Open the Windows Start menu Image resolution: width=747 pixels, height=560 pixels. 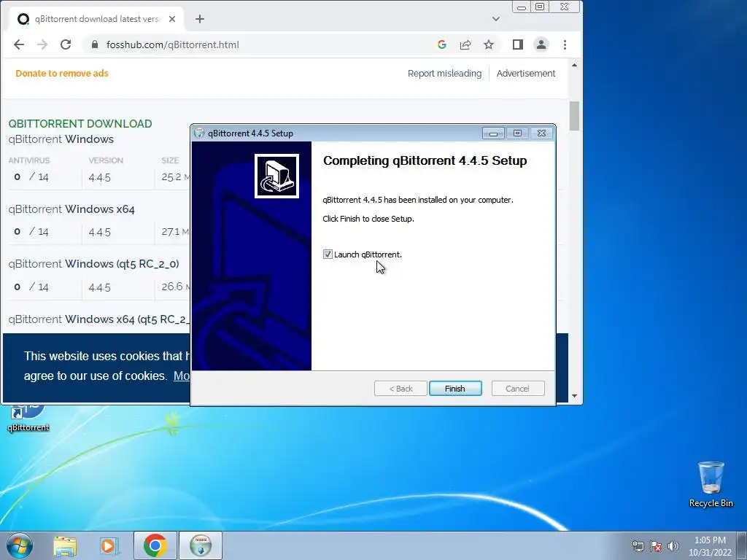[x=20, y=545]
